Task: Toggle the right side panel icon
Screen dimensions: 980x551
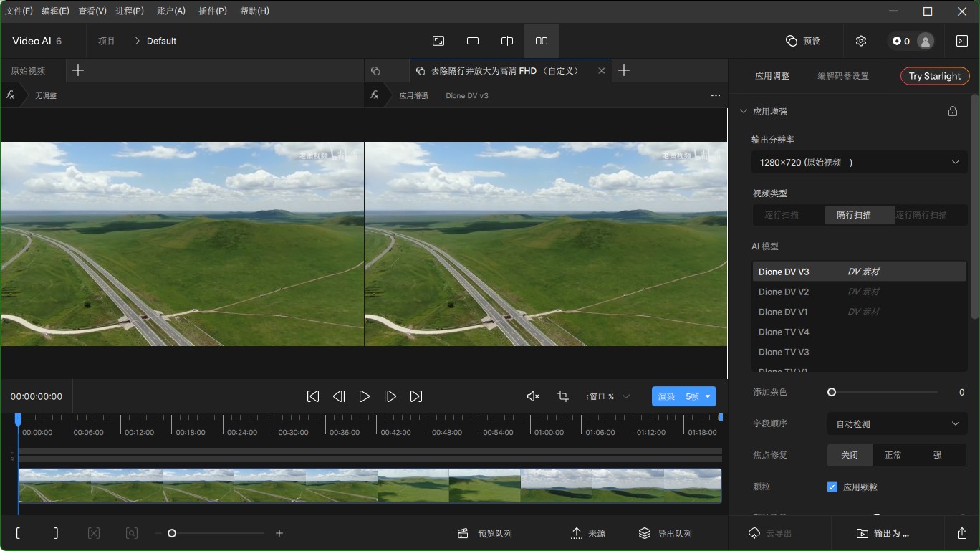Action: [961, 41]
